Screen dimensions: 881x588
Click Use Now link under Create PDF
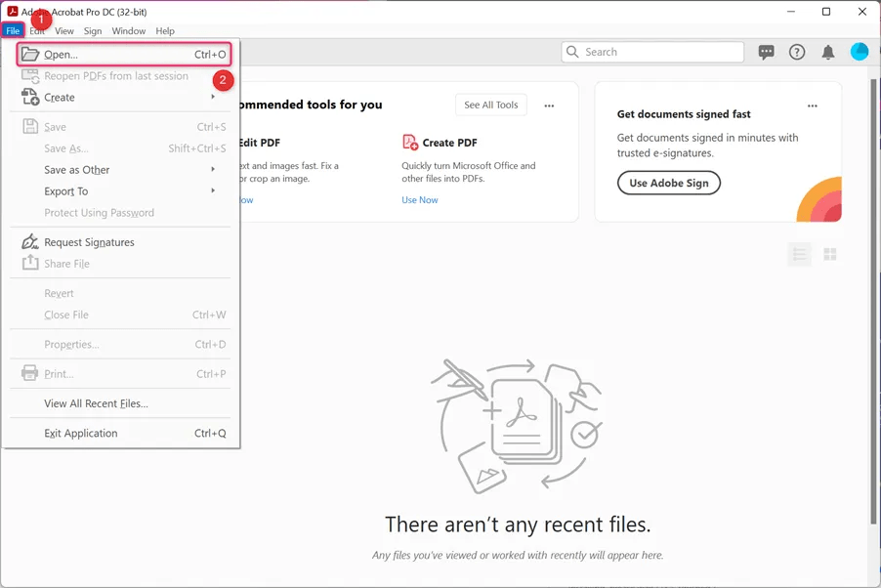click(x=420, y=199)
